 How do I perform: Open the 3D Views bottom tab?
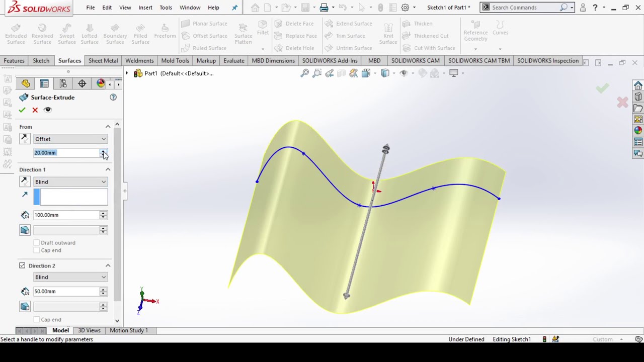click(x=89, y=330)
